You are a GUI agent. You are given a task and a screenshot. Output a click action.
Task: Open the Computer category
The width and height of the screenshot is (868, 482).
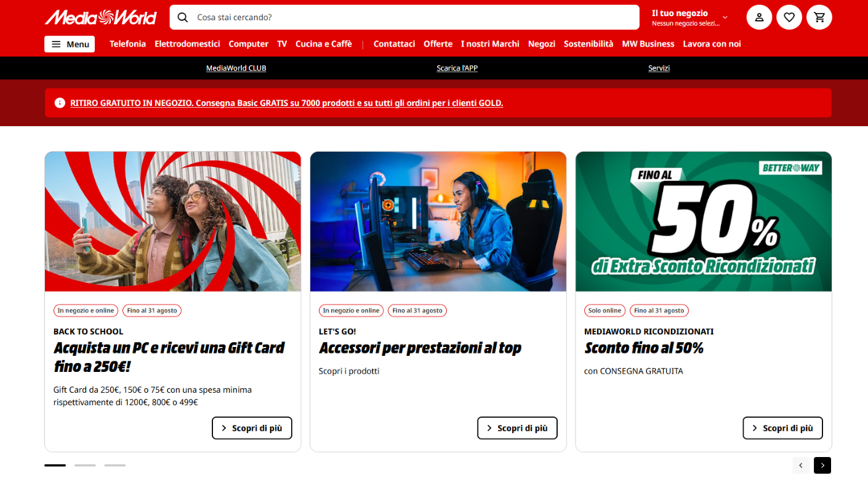point(248,43)
